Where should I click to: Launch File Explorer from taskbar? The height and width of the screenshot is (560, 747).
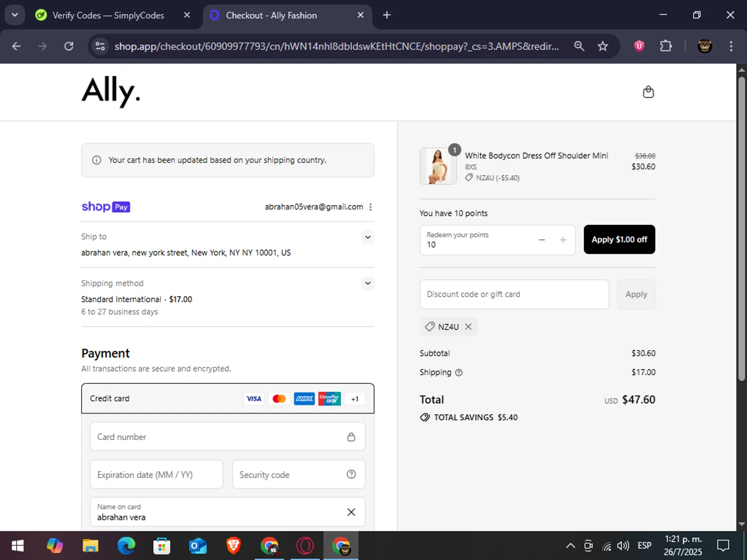tap(90, 546)
